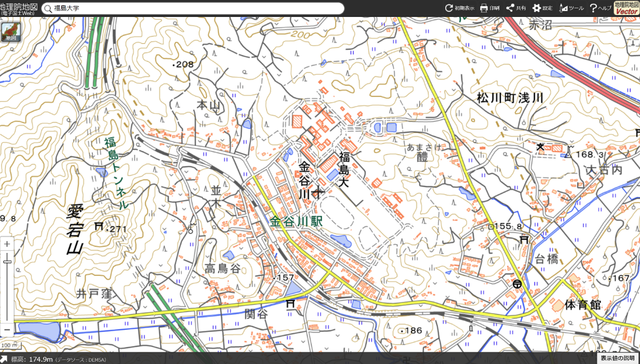Open the 共有 share panel
Screen dimensions: 640x364
click(515, 8)
